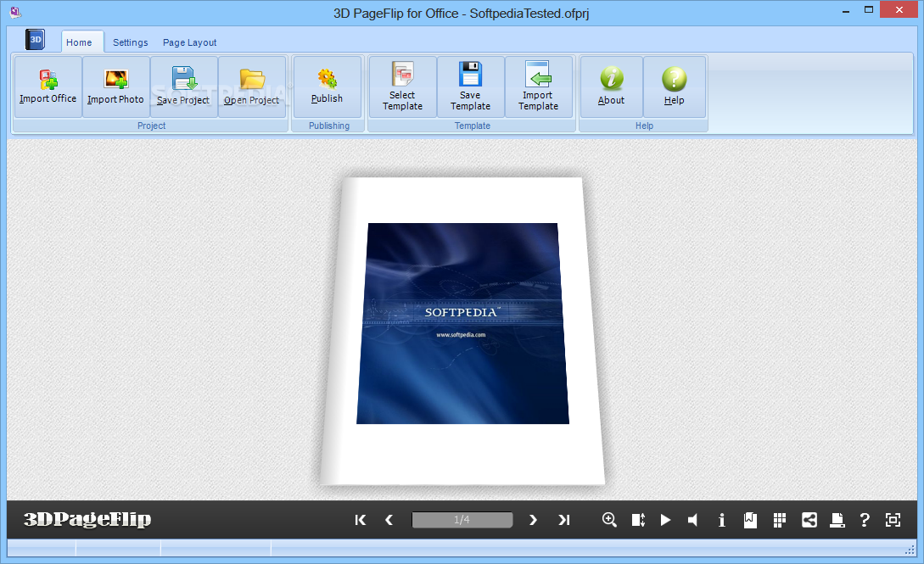Image resolution: width=924 pixels, height=564 pixels.
Task: Go to the next page
Action: tap(534, 520)
